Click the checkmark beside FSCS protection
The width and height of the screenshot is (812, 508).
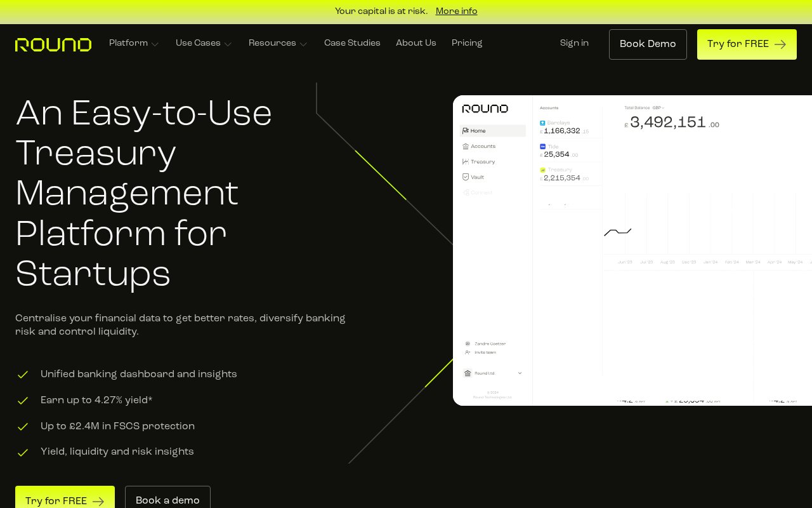coord(23,427)
